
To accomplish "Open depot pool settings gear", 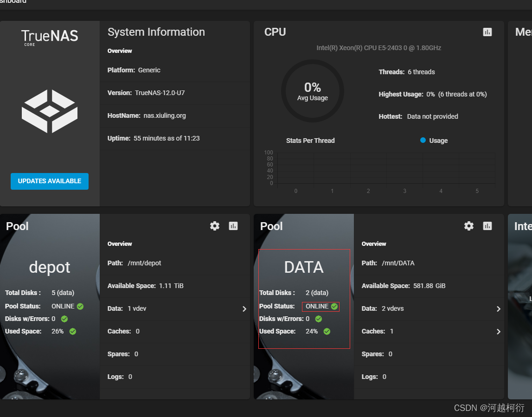I will 214,226.
